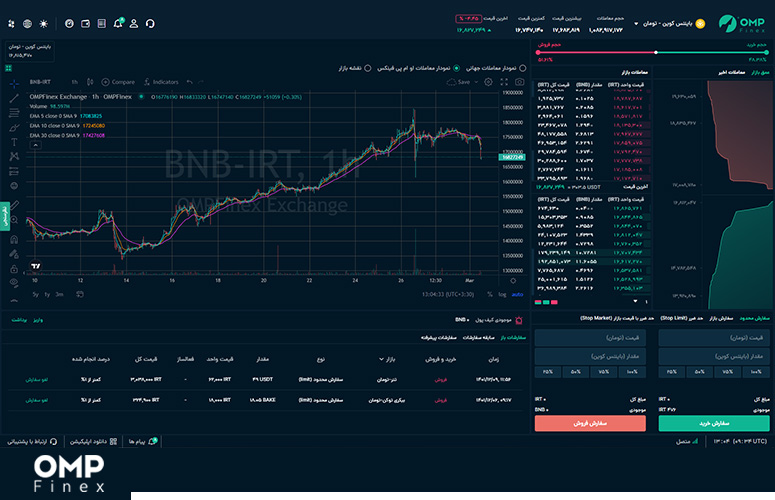Open the Indicators menu

tap(161, 82)
